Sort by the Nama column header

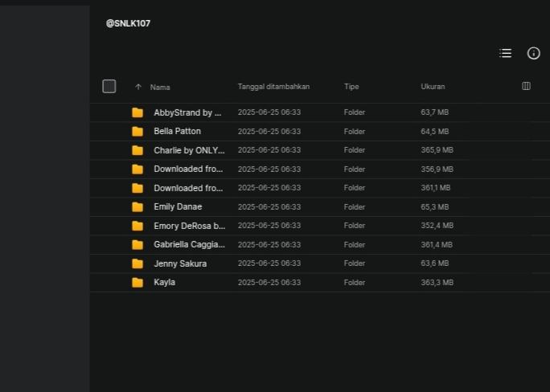160,88
